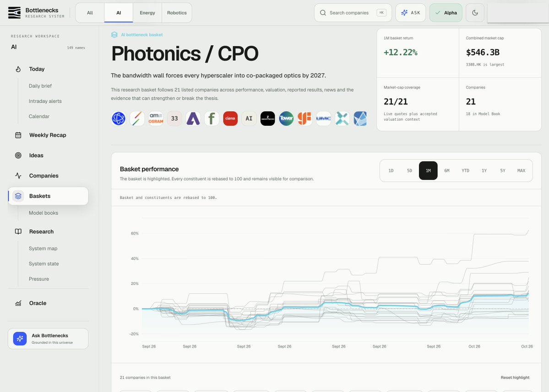This screenshot has height=392, width=549.
Task: Select the 6M chart range
Action: (x=447, y=171)
